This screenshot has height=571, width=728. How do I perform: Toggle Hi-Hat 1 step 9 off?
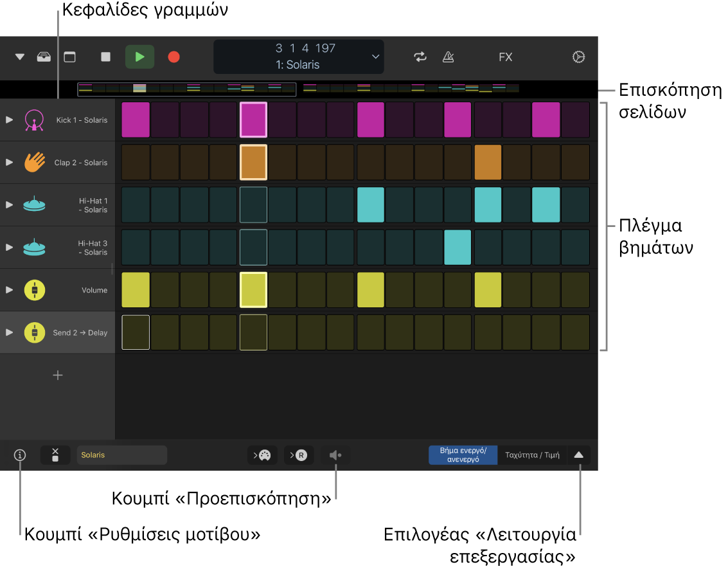(x=371, y=205)
